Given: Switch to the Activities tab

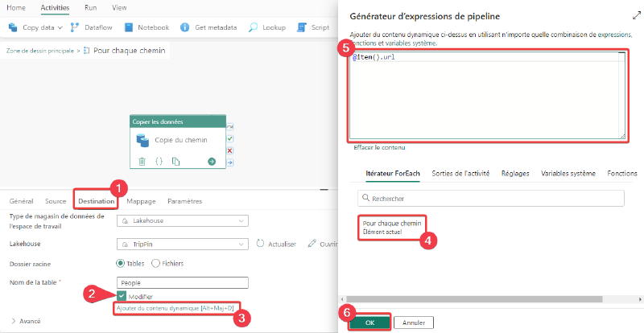Looking at the screenshot, I should point(55,7).
